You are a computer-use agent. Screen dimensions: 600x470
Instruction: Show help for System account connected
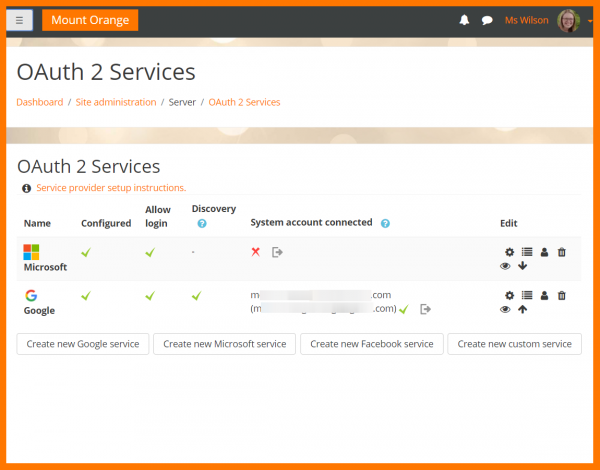[385, 224]
